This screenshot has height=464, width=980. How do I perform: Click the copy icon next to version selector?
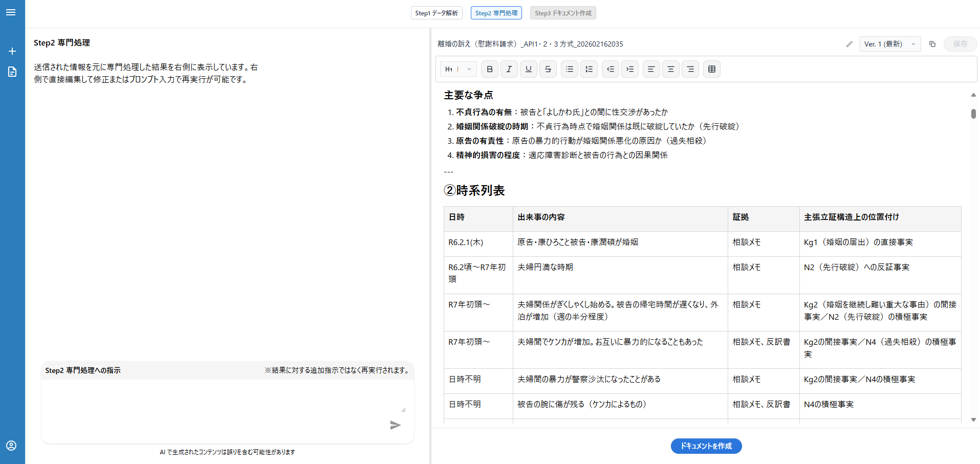(932, 44)
